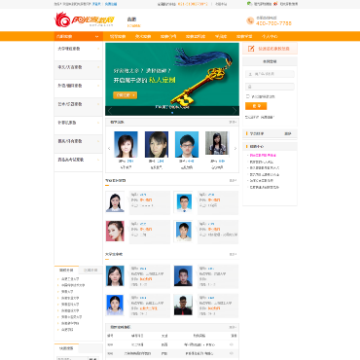Go to earlier teacher photos with the carousel left arrow

coord(109,148)
